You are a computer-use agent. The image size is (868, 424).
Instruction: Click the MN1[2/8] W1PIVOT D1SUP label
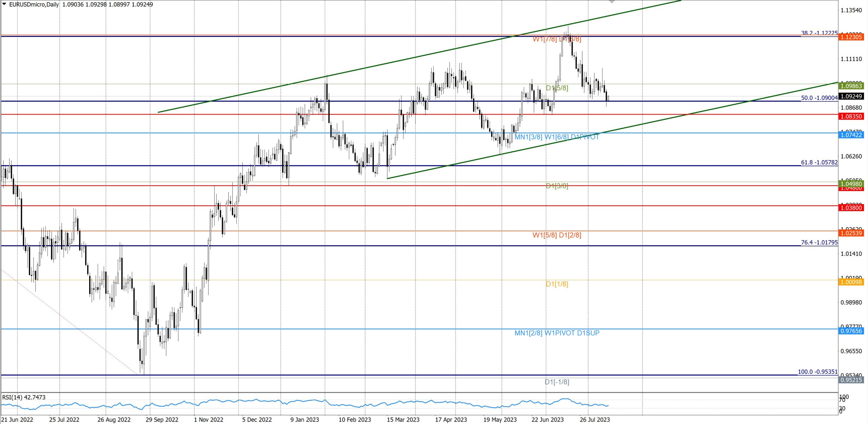point(557,333)
